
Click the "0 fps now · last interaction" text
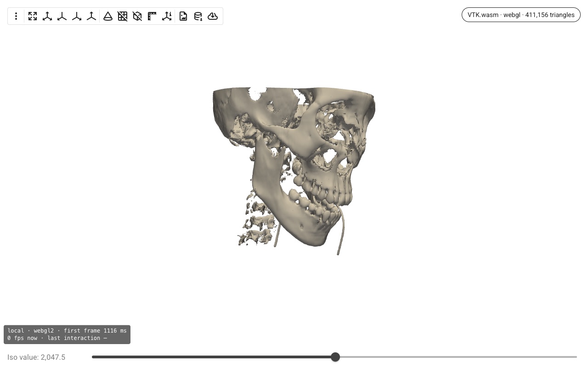coord(57,338)
